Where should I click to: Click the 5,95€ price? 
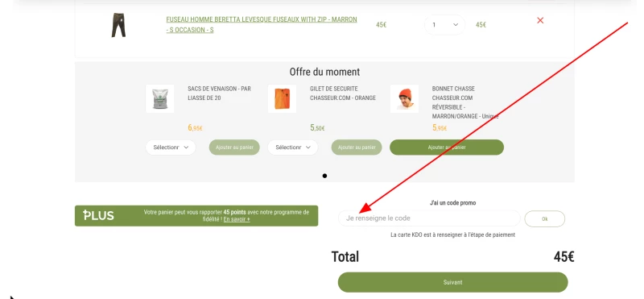[x=440, y=128]
